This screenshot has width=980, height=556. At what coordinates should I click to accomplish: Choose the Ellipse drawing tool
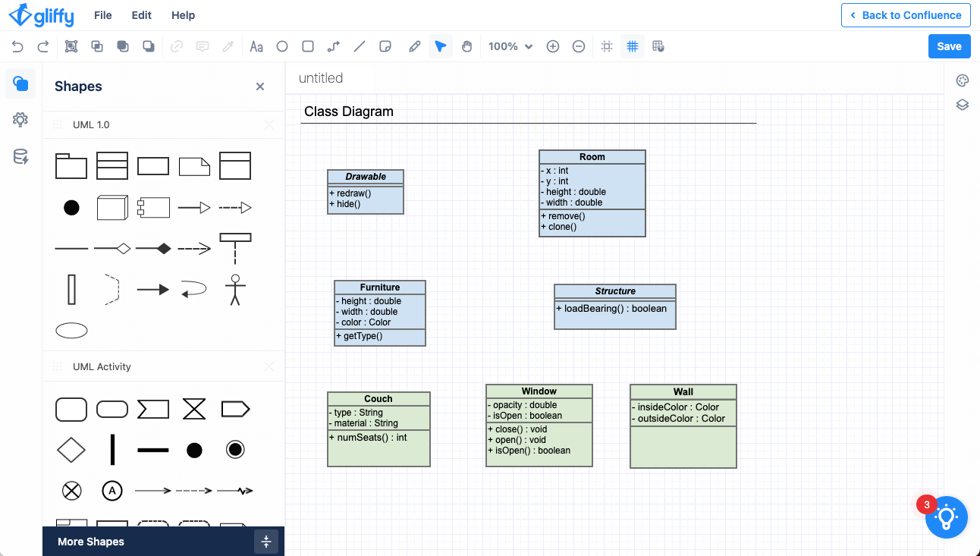282,46
